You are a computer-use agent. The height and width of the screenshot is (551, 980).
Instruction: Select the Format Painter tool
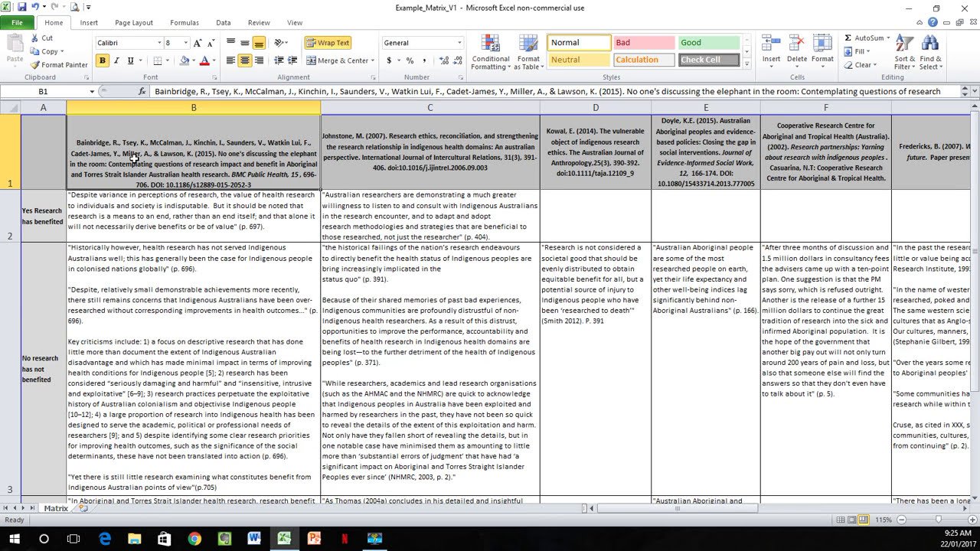(60, 65)
